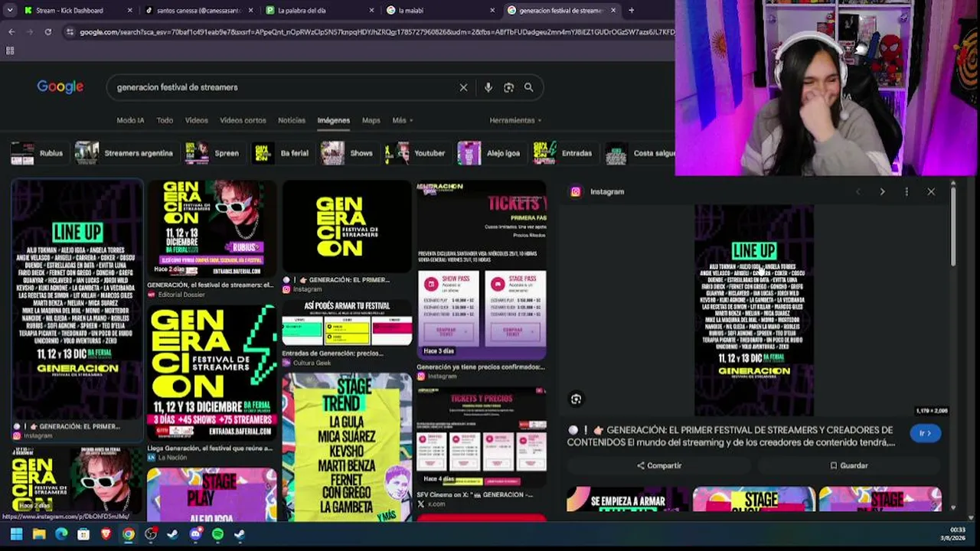Open the Se empieza a armar related image

tap(627, 499)
